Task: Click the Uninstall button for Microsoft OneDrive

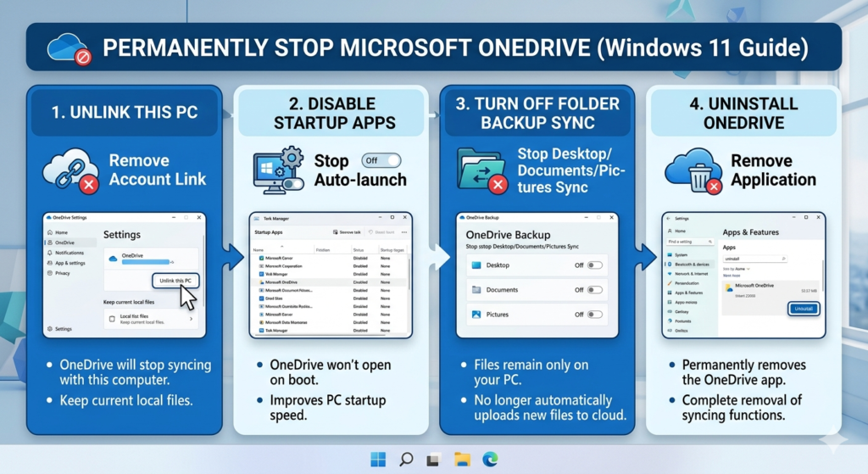Action: [x=804, y=309]
